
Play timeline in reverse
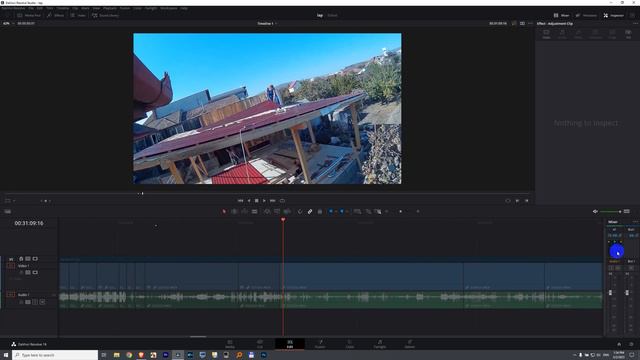[249, 201]
